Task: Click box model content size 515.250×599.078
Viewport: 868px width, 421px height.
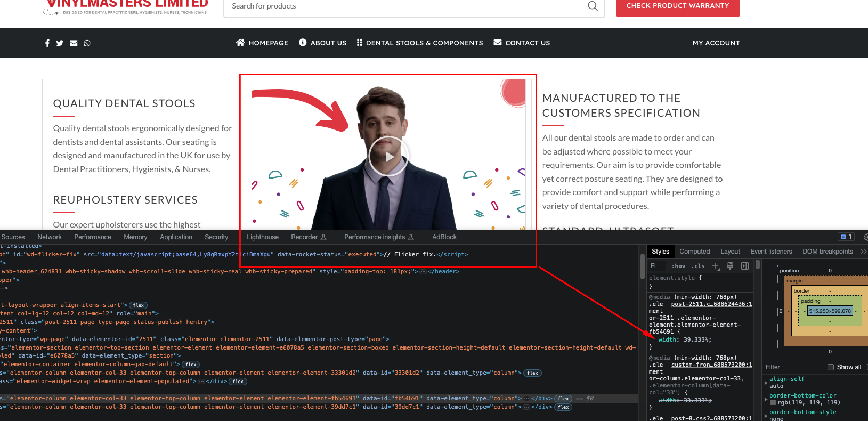Action: point(830,311)
